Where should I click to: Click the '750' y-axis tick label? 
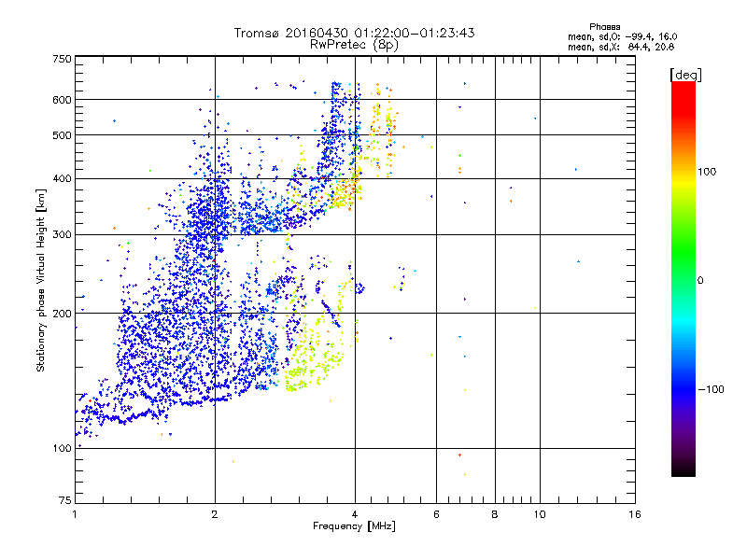click(x=62, y=59)
